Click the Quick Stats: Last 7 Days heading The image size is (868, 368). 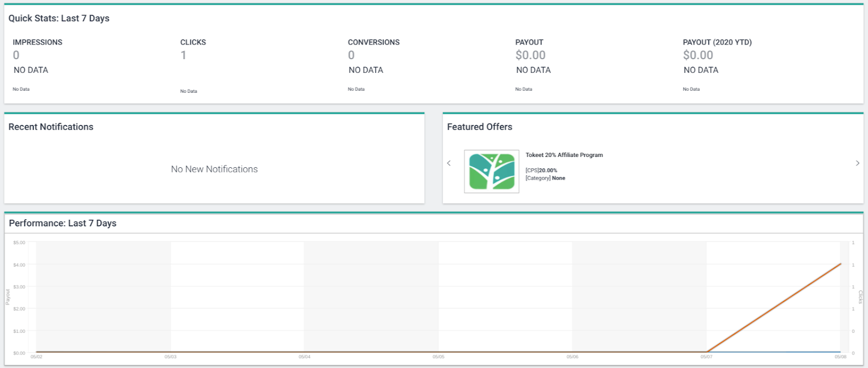(59, 18)
